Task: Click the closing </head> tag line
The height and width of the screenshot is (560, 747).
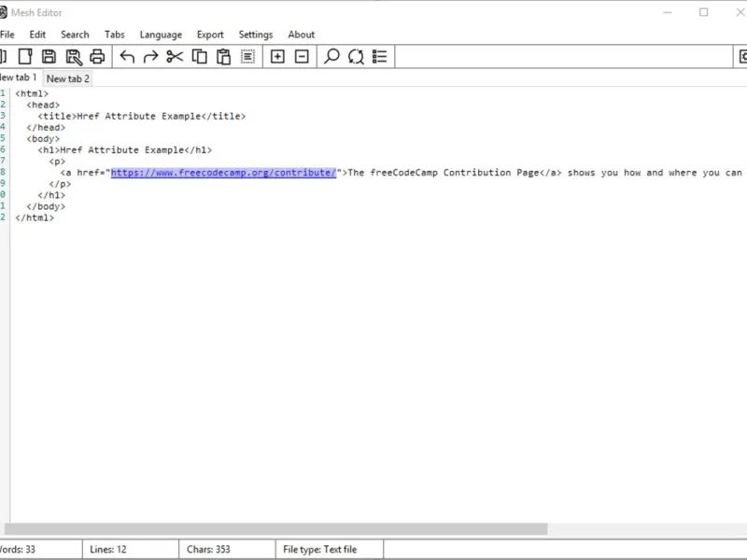Action: 46,127
